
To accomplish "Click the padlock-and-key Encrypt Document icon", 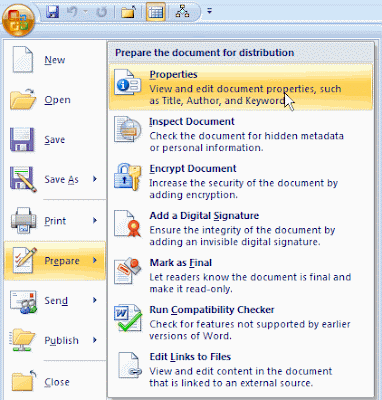I will pyautogui.click(x=127, y=177).
